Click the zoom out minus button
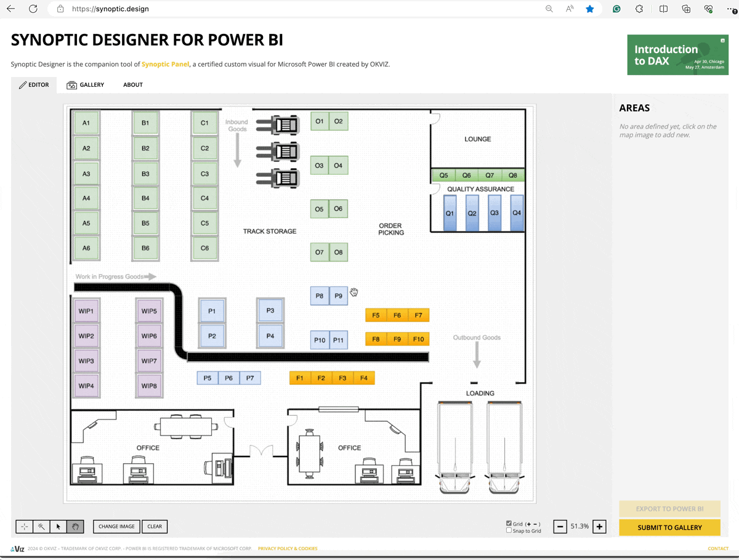 560,527
